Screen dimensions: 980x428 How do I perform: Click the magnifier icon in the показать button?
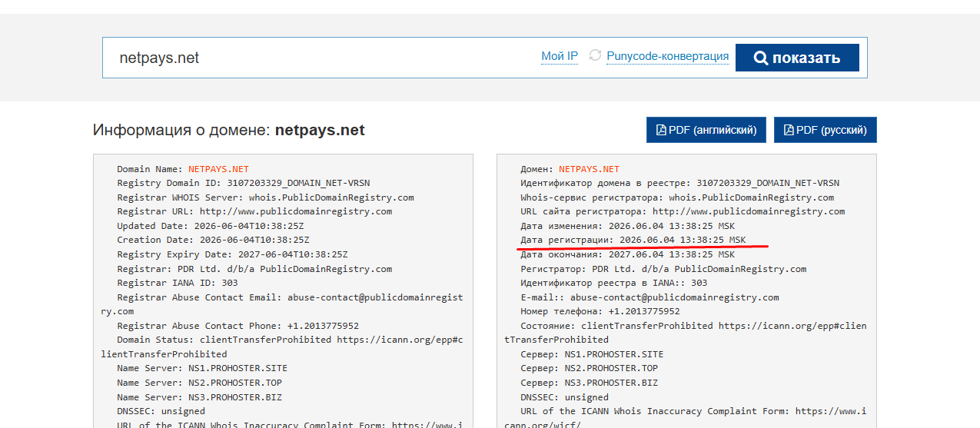coord(761,58)
